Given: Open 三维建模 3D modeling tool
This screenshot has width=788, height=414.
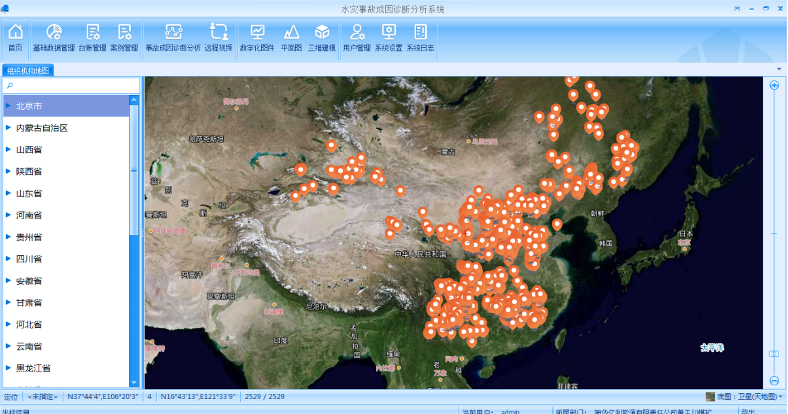Looking at the screenshot, I should point(321,38).
